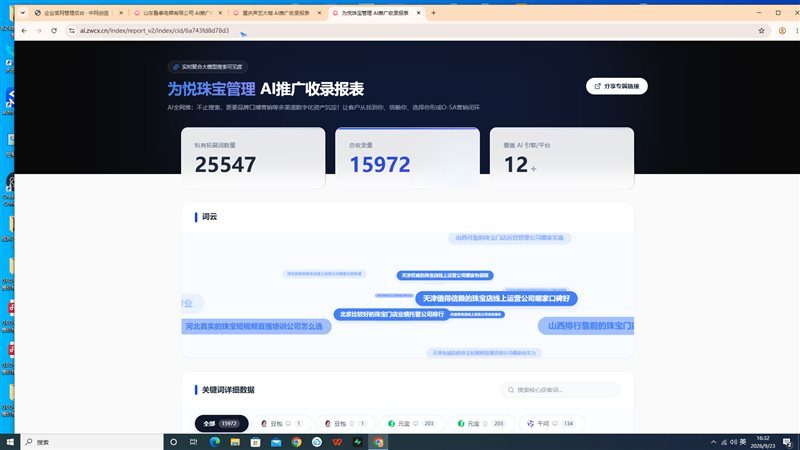The image size is (800, 450).
Task: Click word cloud tag 山西排行靠前的珠宝门店
Action: click(586, 326)
